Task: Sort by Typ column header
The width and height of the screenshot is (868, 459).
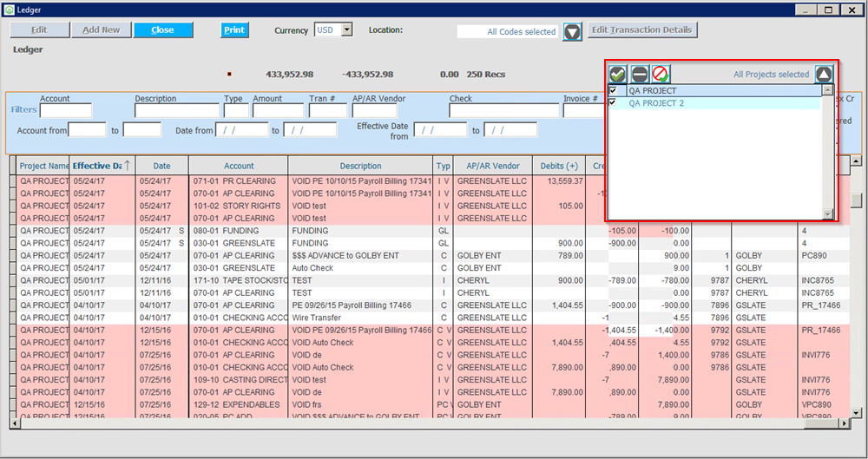Action: point(443,166)
